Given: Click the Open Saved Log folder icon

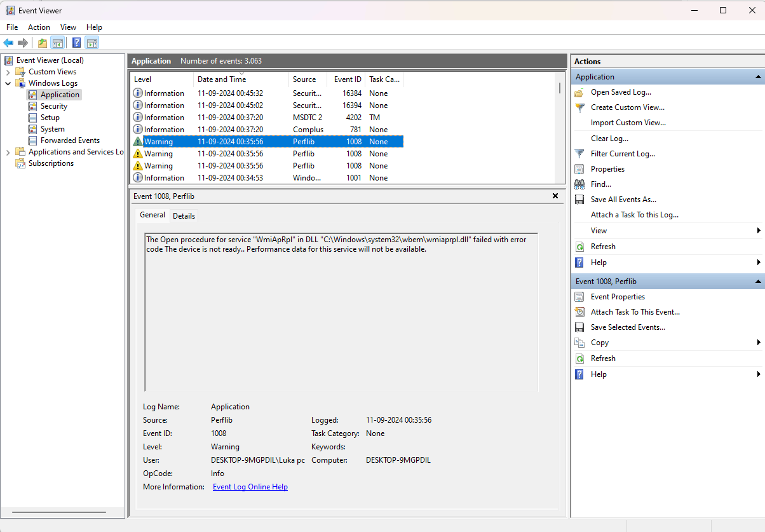Looking at the screenshot, I should [x=579, y=92].
